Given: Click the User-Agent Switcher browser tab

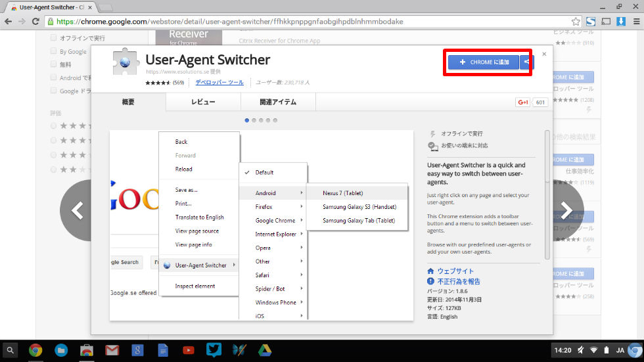Looking at the screenshot, I should tap(51, 7).
